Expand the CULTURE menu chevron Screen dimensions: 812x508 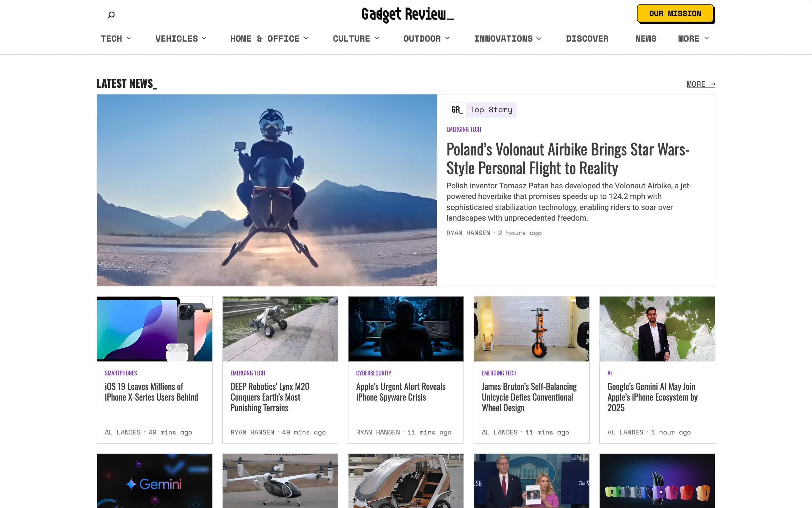pos(377,38)
